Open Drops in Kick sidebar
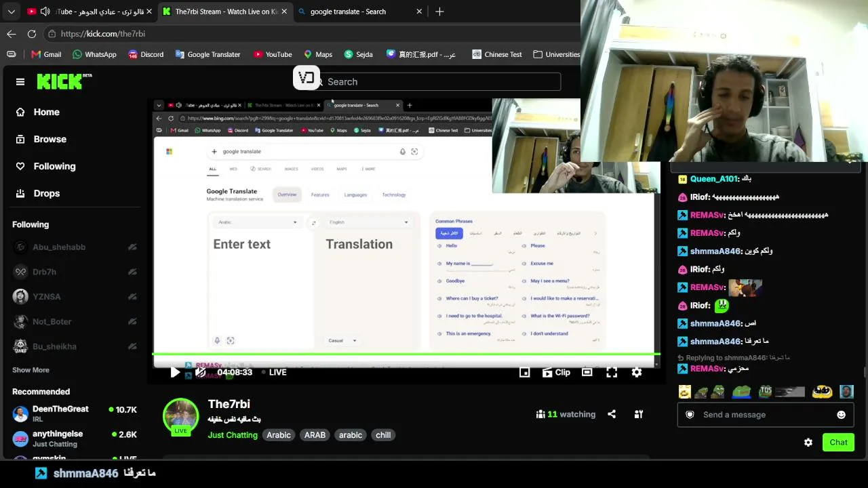Viewport: 868px width, 488px height. (38, 193)
